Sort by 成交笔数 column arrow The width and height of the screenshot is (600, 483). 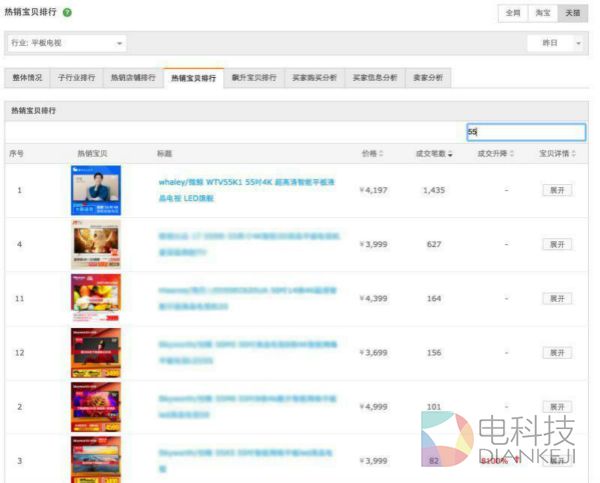tap(451, 154)
